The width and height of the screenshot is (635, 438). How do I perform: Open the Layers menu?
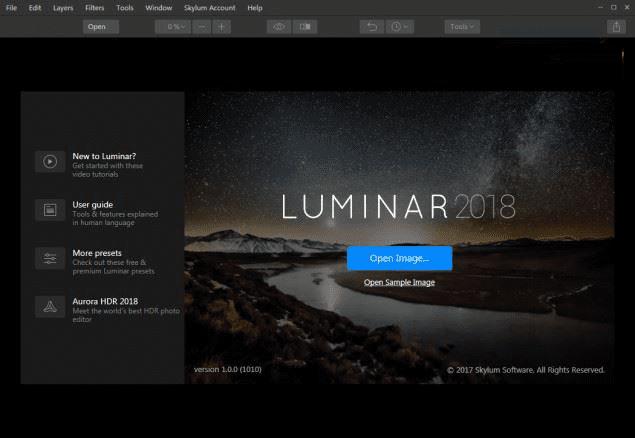click(63, 8)
